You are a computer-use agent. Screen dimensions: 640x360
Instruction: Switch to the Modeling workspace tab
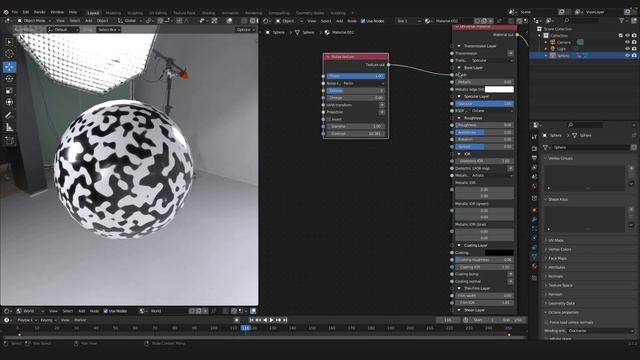[x=113, y=13]
